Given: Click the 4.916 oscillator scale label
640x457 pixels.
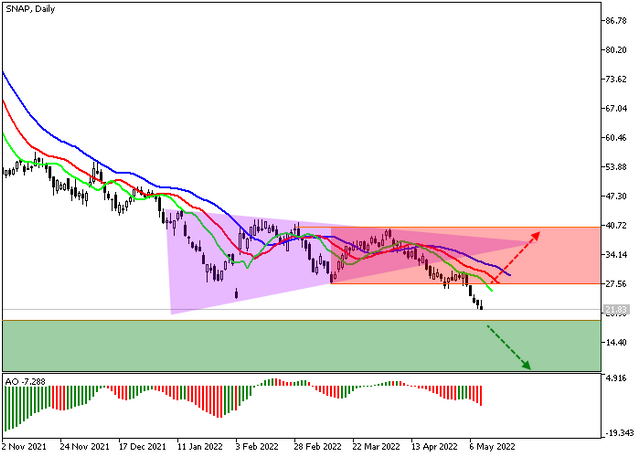Looking at the screenshot, I should coord(616,378).
